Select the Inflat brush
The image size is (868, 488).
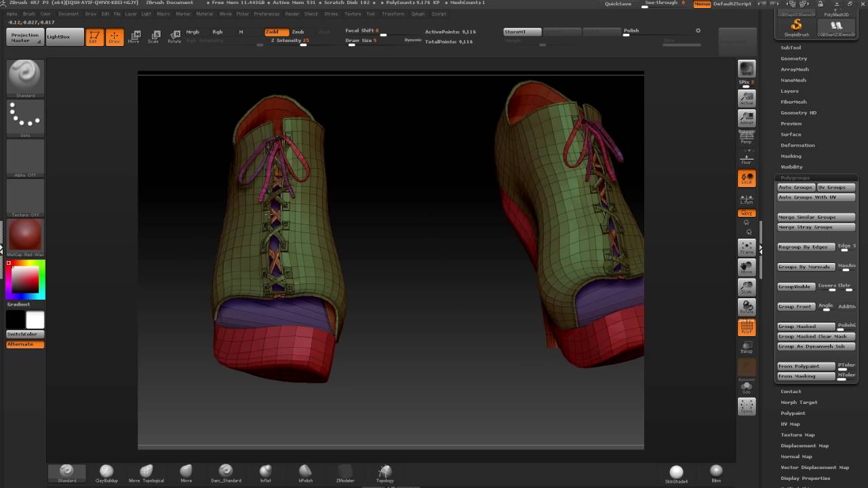pyautogui.click(x=266, y=473)
